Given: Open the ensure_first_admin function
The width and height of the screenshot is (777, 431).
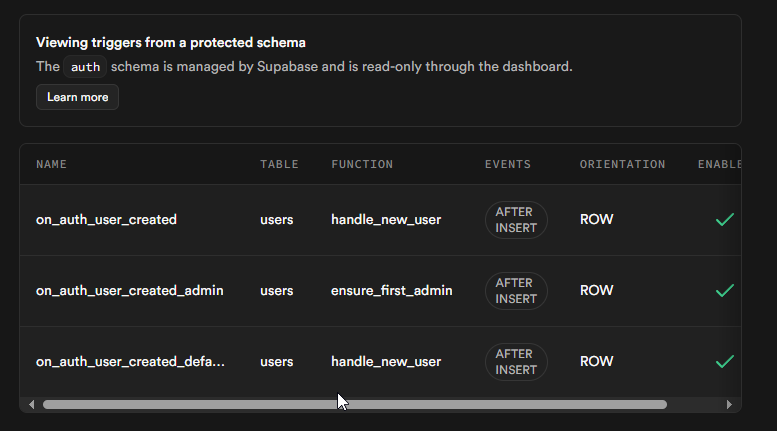Looking at the screenshot, I should click(391, 291).
